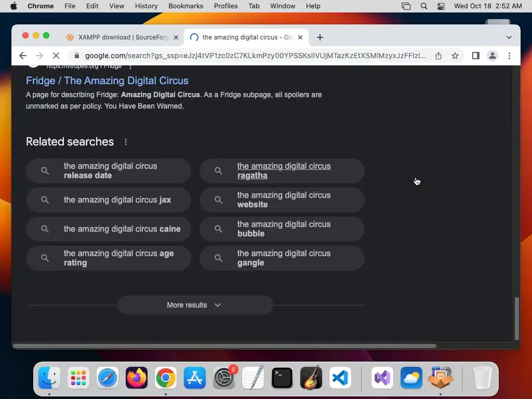Open Fridge / The Amazing Digital Circus result
The width and height of the screenshot is (532, 399).
tap(107, 81)
